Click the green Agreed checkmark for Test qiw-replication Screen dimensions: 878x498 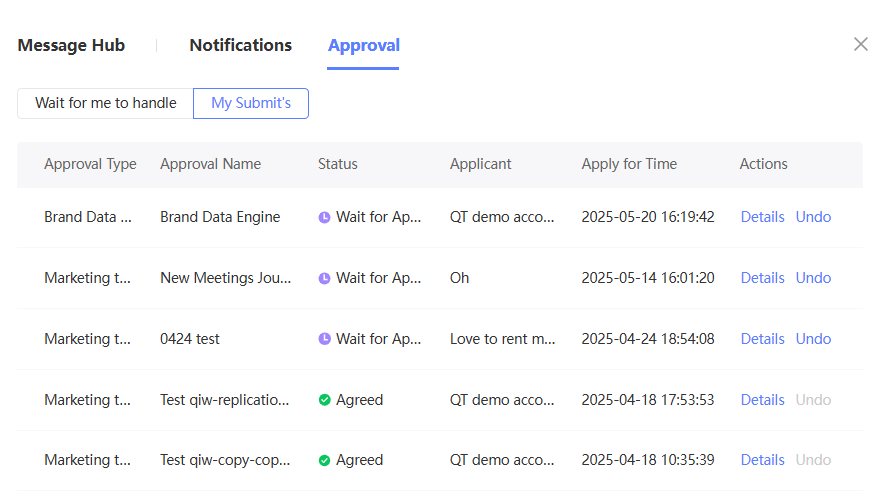pos(324,400)
